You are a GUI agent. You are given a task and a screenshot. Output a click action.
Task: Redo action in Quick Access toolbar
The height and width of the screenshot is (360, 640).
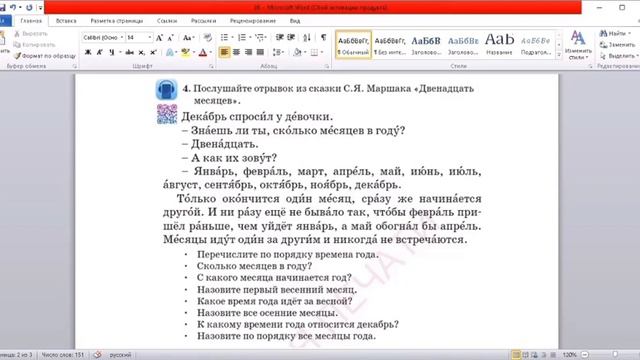[x=29, y=7]
